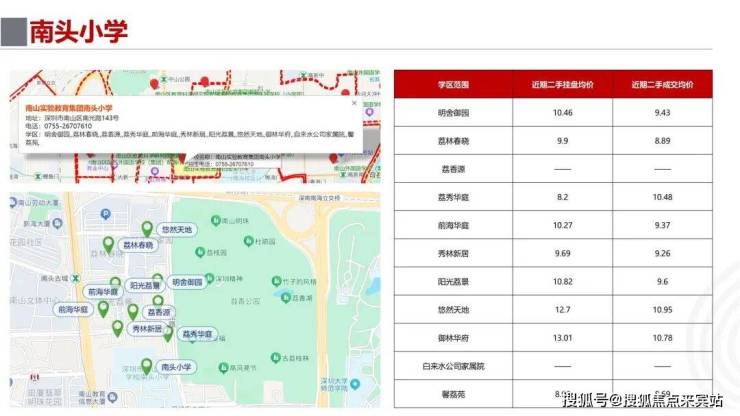Click the 竹子的风格 POI icon
The image size is (740, 416).
277,281
